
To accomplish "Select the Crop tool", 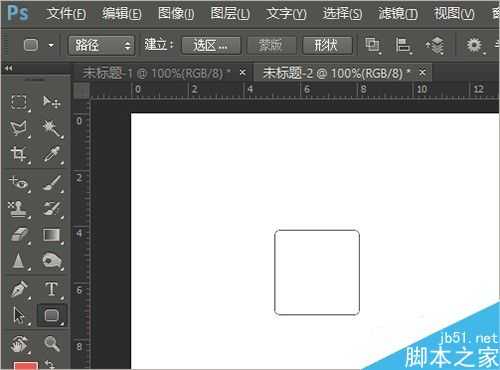I will [x=19, y=155].
